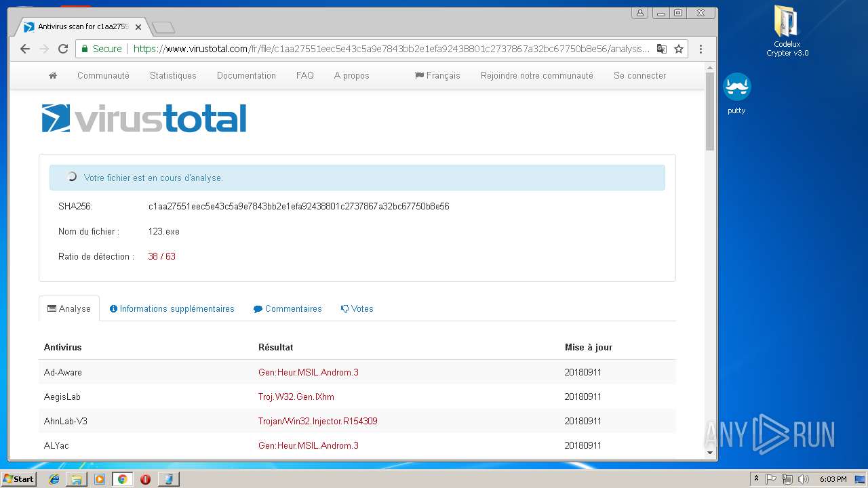Launch Internet Explorer from taskbar
Viewport: 868px width, 488px height.
coord(54,479)
